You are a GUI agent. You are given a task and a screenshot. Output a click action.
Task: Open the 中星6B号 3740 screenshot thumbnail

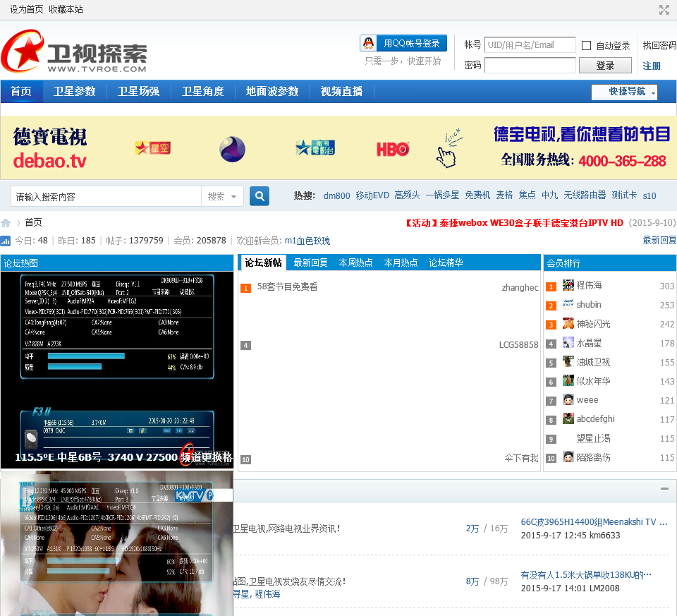click(x=117, y=370)
